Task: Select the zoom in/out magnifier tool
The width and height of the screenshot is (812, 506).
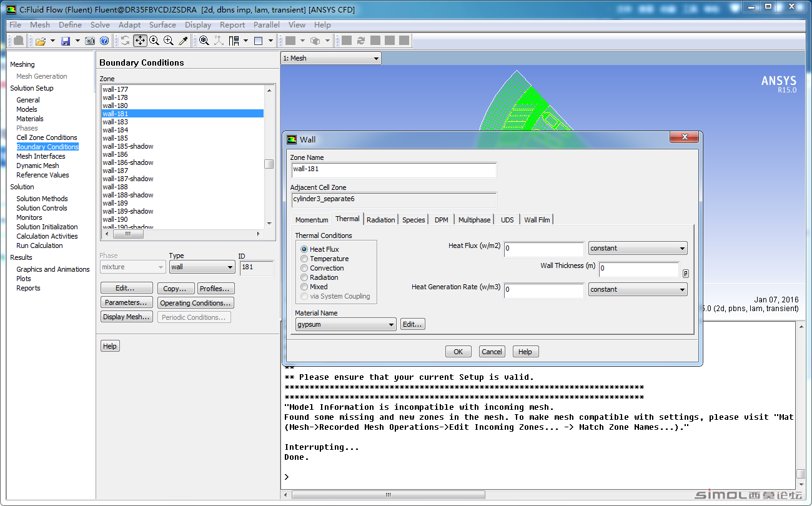Action: 154,41
